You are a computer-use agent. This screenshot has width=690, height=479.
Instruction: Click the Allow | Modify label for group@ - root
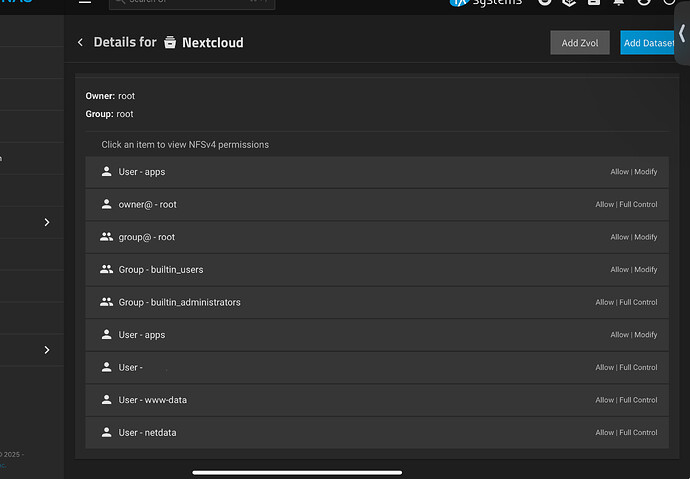pos(634,237)
